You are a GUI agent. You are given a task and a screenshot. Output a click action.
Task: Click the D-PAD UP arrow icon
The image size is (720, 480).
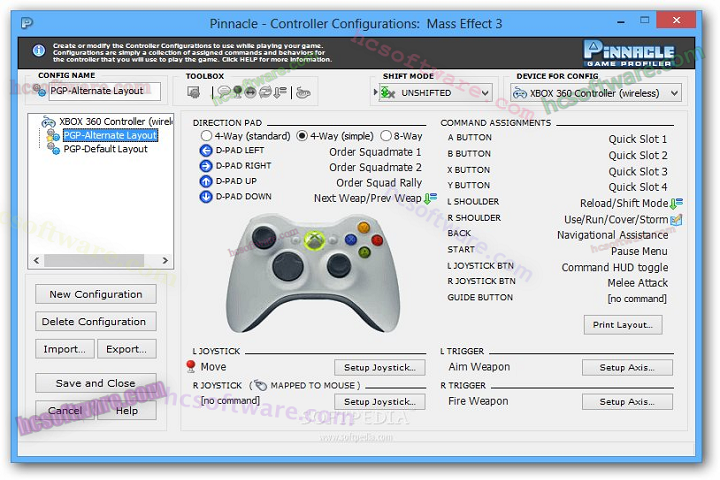[206, 181]
